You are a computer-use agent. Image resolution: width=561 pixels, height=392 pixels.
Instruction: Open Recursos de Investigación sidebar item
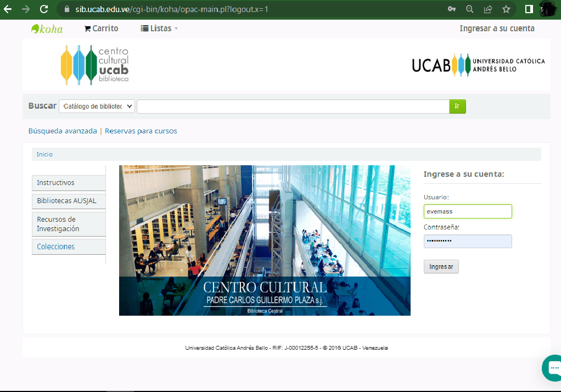click(69, 224)
